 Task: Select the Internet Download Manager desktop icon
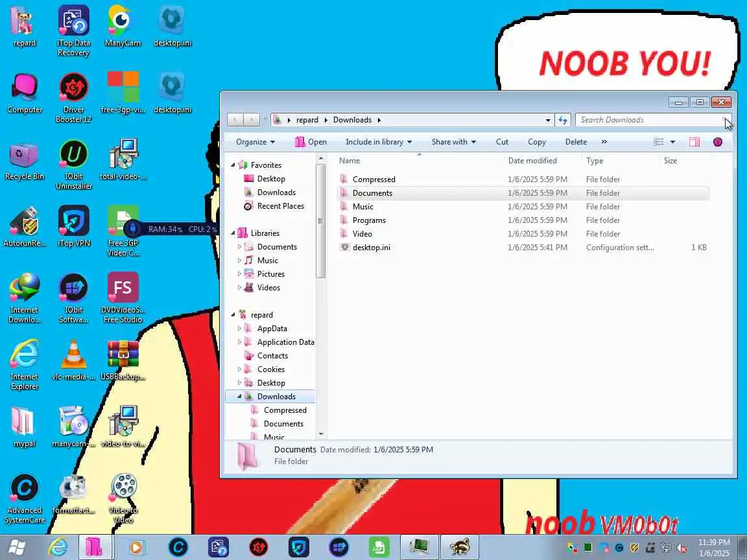tap(24, 297)
